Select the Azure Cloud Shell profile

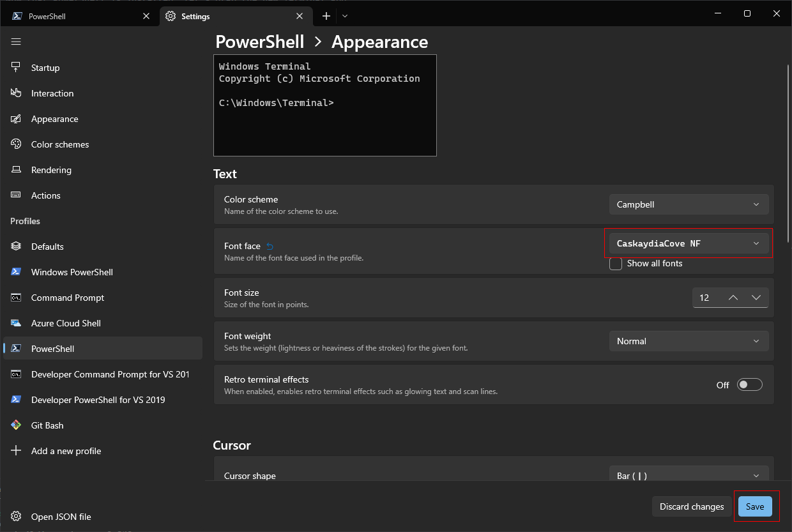(103, 323)
